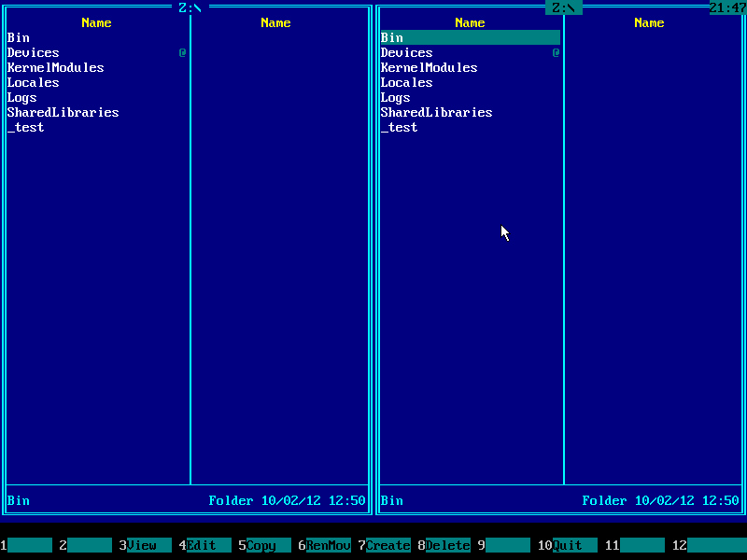The width and height of the screenshot is (747, 560).
Task: Click right panel status Folder 10/02/12 12:50
Action: (x=661, y=500)
